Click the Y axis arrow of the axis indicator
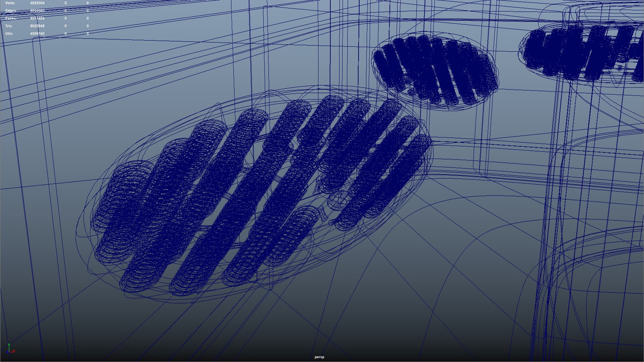The height and width of the screenshot is (362, 644). click(9, 345)
